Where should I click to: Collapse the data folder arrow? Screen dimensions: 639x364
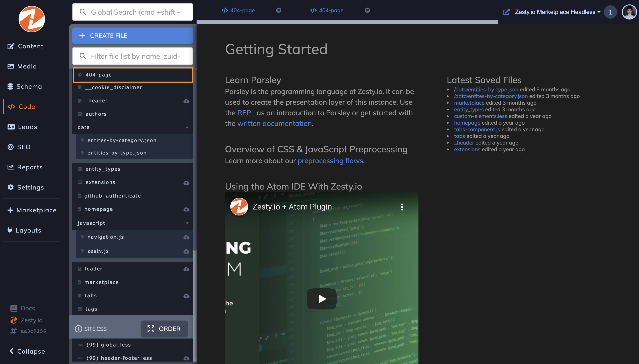tap(187, 127)
